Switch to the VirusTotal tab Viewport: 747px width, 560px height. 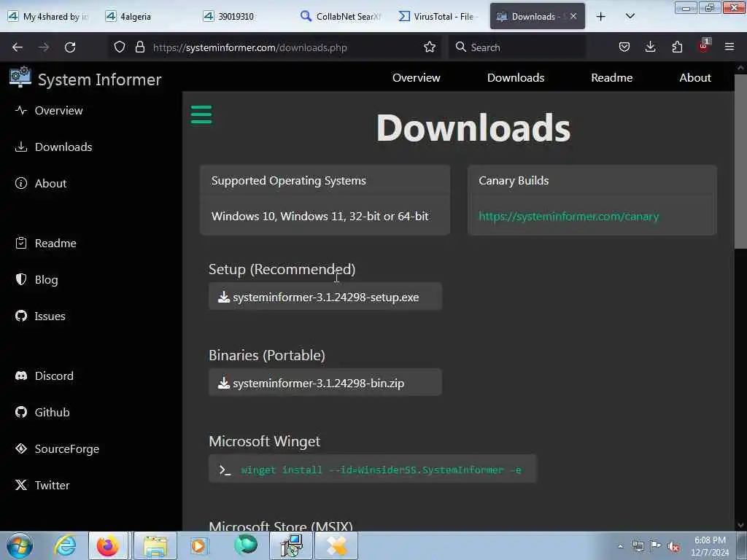pyautogui.click(x=438, y=17)
